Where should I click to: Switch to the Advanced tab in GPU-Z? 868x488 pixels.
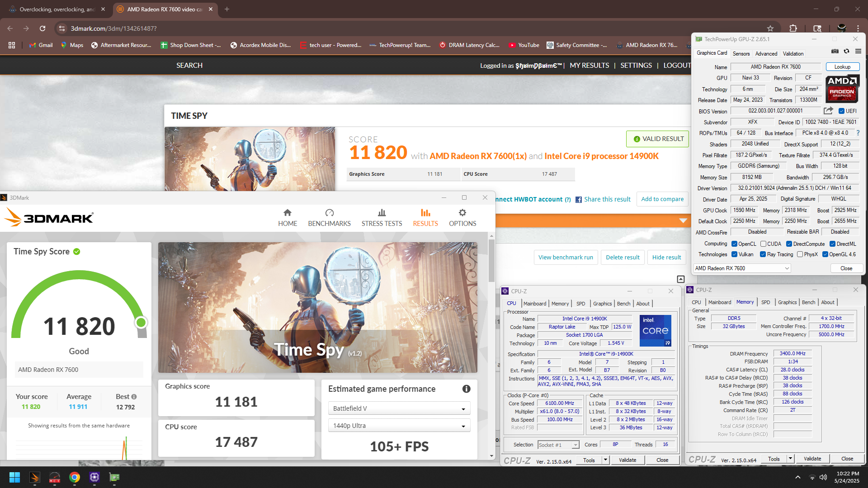tap(766, 53)
